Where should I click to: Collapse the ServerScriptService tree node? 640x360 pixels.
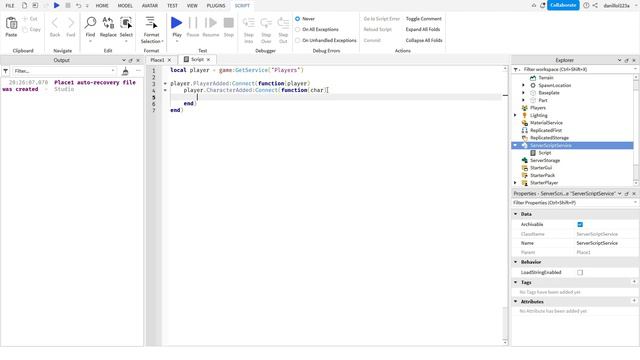(x=516, y=145)
